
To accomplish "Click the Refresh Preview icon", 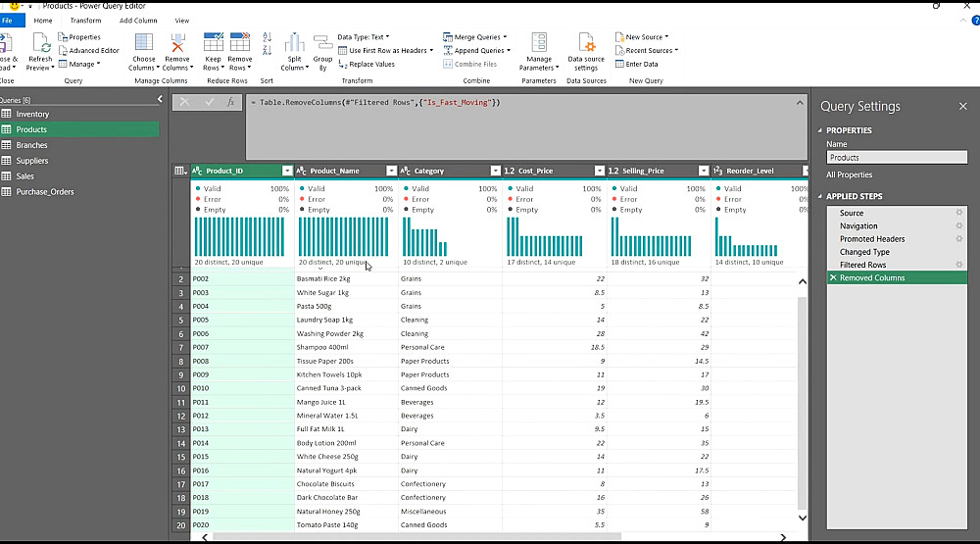I will (x=40, y=43).
